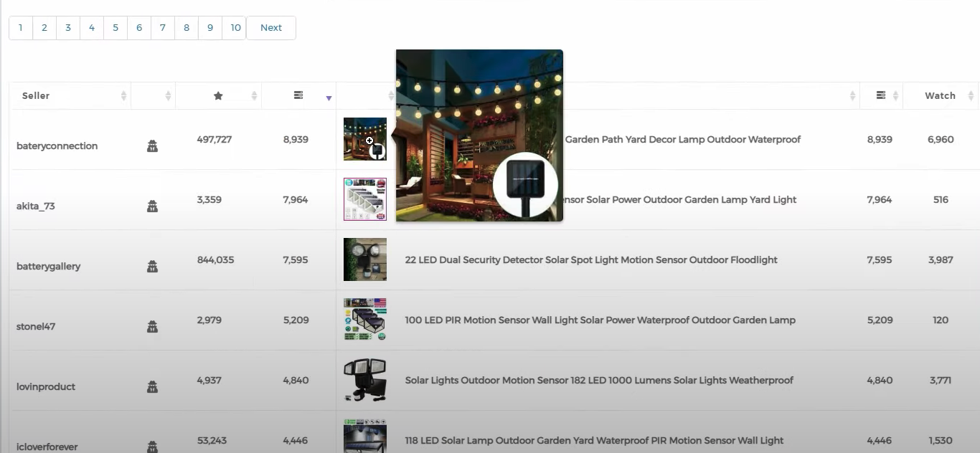Image resolution: width=980 pixels, height=453 pixels.
Task: Go to page 6 in pagination
Action: (139, 28)
